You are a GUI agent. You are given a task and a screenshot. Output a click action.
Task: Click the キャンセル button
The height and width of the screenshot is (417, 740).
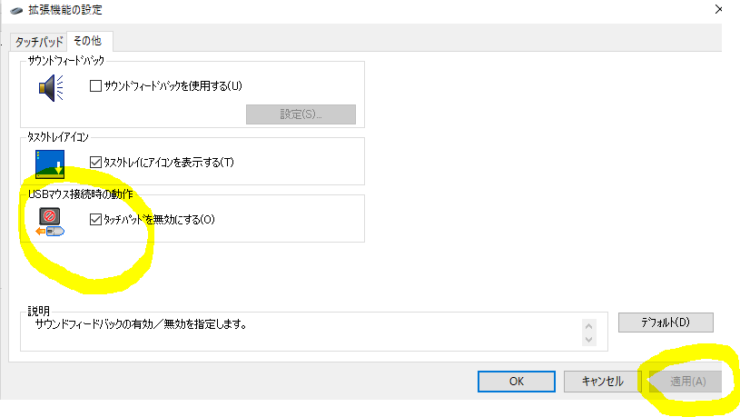point(601,381)
